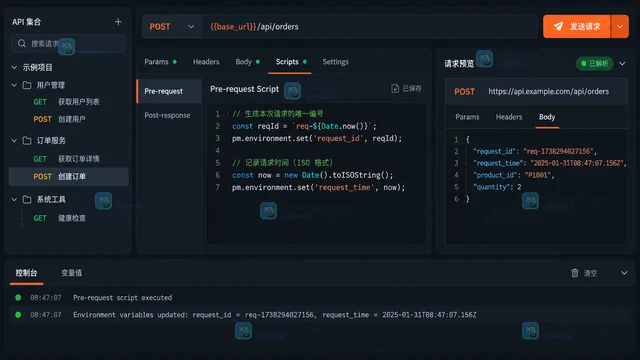This screenshot has width=640, height=360.
Task: Click green status dot of second console log
Action: (18, 314)
